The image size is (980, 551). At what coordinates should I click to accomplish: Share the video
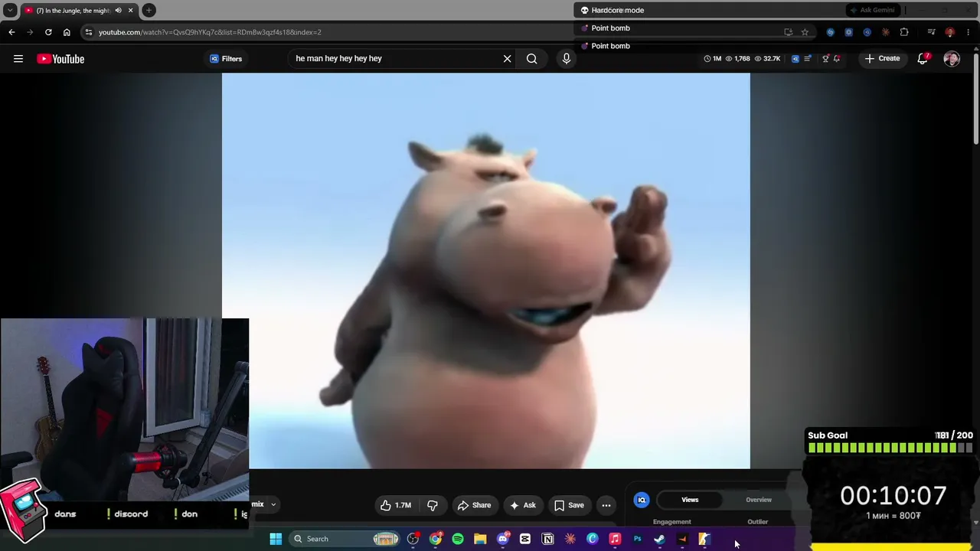pos(474,505)
